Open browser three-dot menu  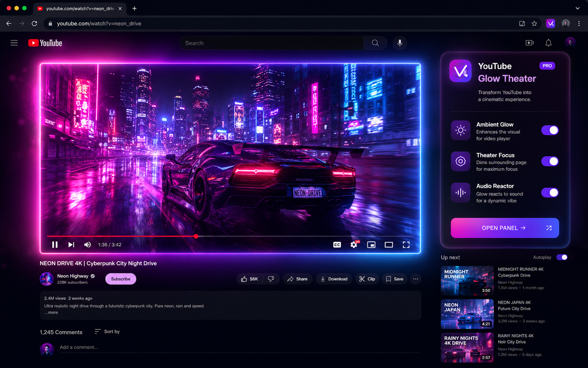tap(578, 23)
